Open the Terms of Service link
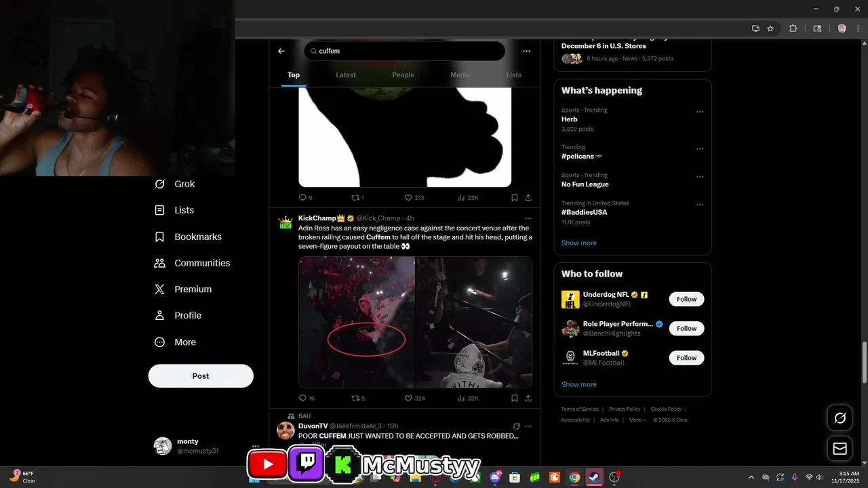This screenshot has height=488, width=868. click(x=580, y=409)
